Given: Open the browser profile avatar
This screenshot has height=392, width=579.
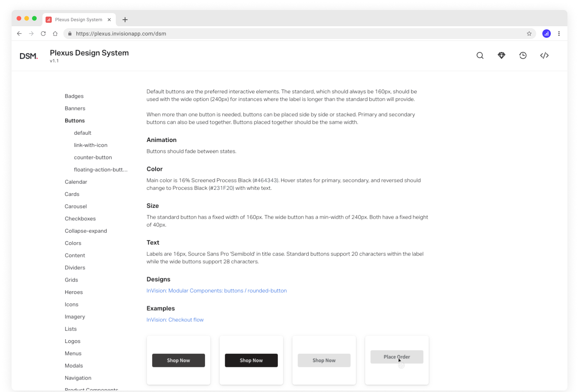Looking at the screenshot, I should 547,34.
